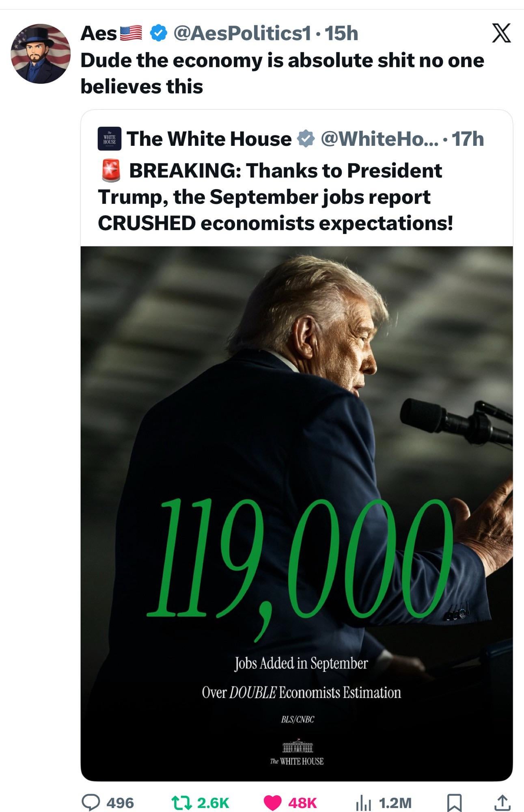524x812 pixels.
Task: Open the 15h timestamp link
Action: click(342, 33)
